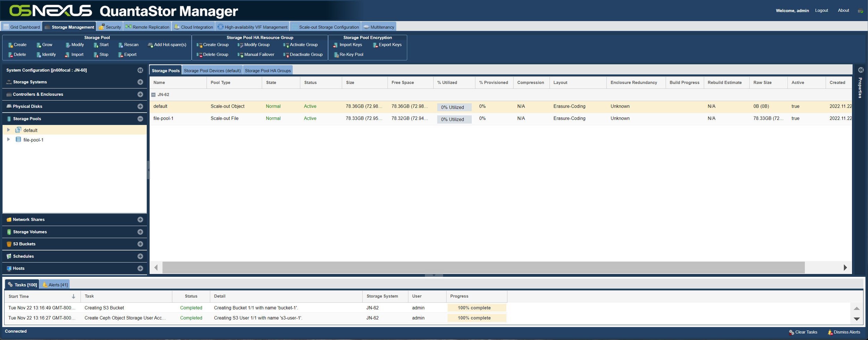Open the Grid Dashboard tab
The height and width of the screenshot is (340, 868).
(x=22, y=27)
